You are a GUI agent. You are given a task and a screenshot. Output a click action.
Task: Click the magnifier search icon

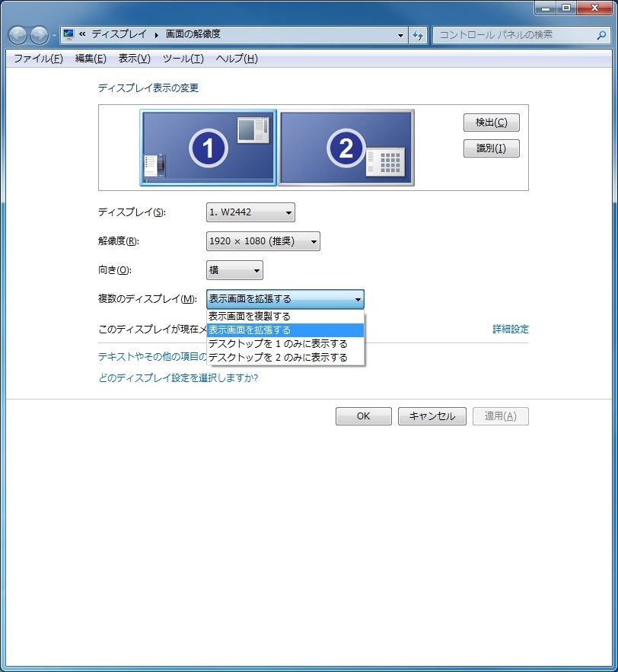601,35
